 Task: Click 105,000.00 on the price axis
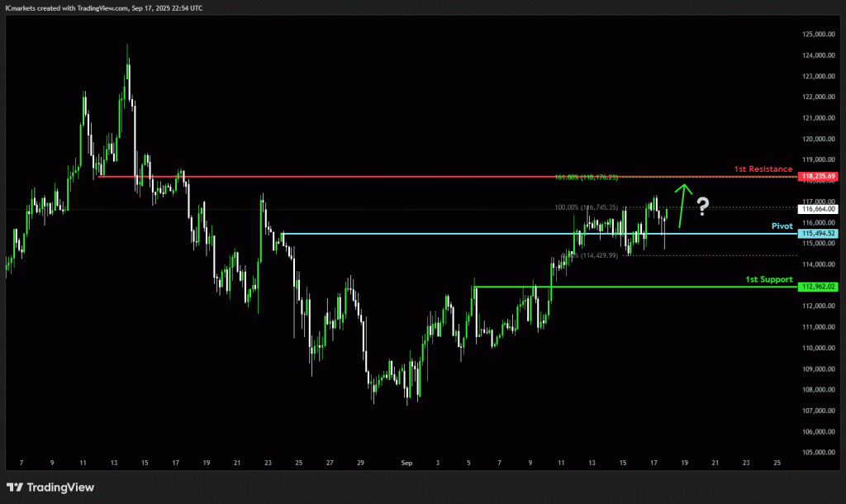pyautogui.click(x=819, y=452)
